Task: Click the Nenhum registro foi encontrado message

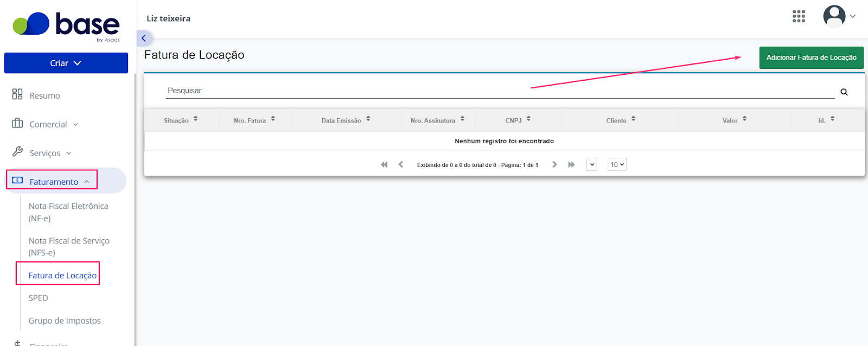Action: (504, 141)
